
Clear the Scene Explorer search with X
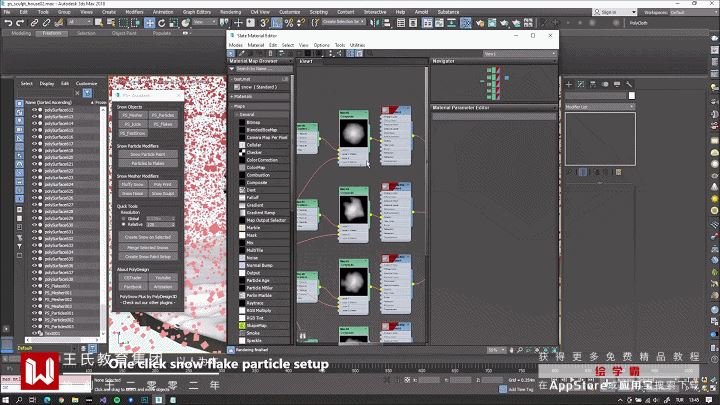[x=78, y=93]
